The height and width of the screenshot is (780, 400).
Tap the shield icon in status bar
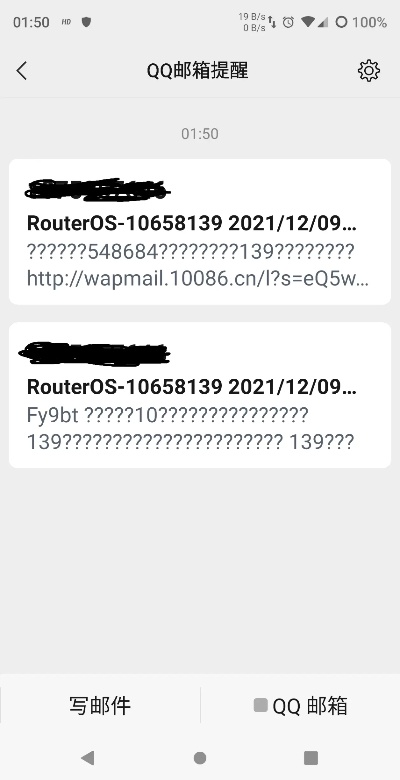click(86, 22)
